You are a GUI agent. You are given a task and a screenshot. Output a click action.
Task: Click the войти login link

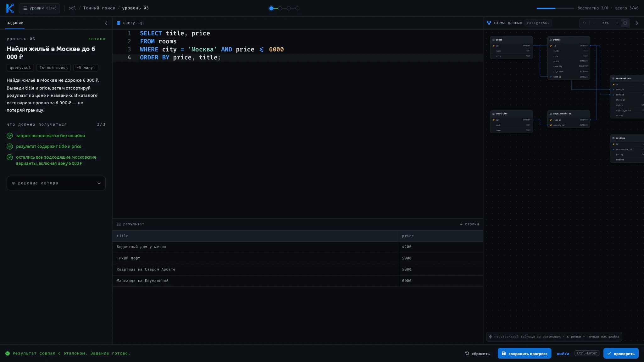click(x=563, y=354)
